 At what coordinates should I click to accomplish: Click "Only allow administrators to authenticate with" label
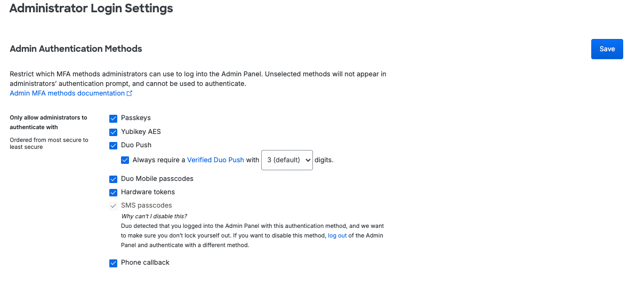point(48,122)
